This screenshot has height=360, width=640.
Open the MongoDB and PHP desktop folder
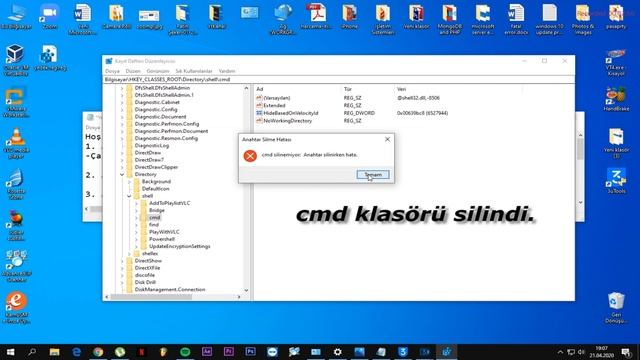449,19
